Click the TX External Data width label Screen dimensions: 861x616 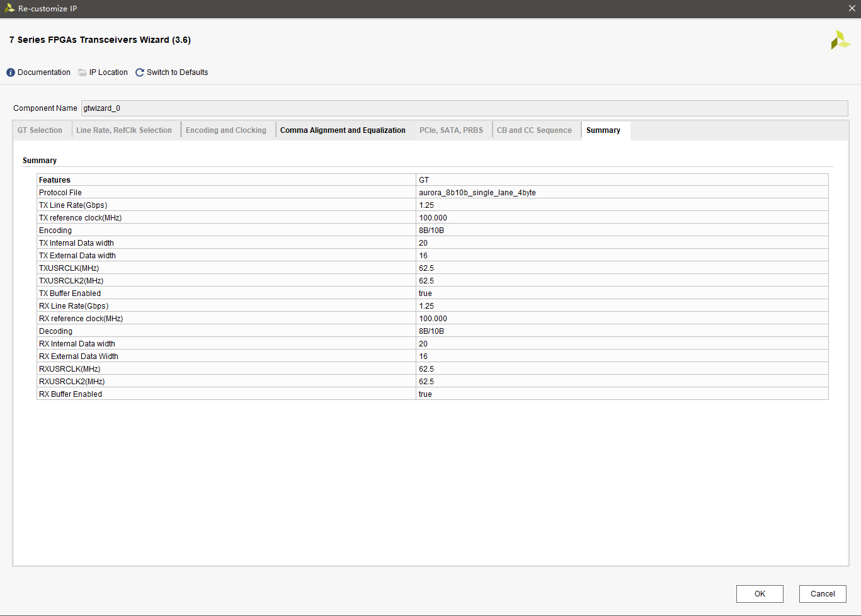click(77, 256)
